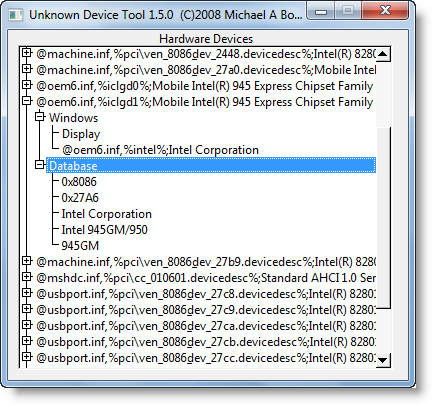The height and width of the screenshot is (404, 432).
Task: Select the usbport.inf dev_27cc row text
Action: click(x=206, y=358)
